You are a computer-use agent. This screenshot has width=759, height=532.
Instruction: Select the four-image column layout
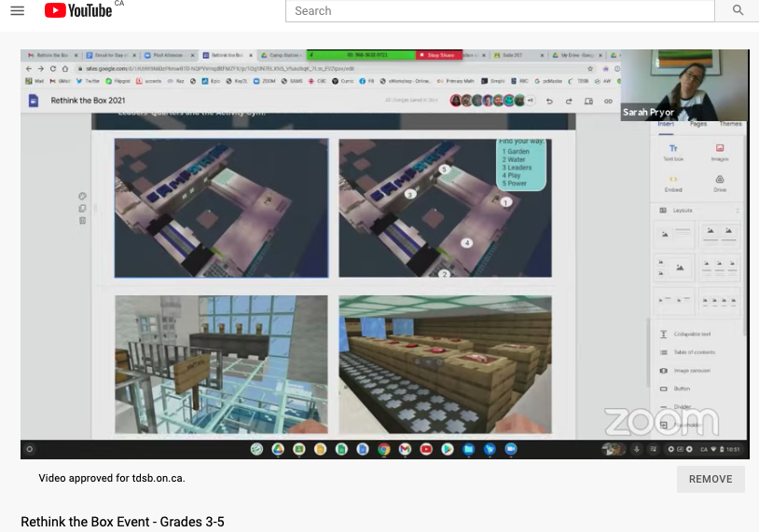pos(719,302)
